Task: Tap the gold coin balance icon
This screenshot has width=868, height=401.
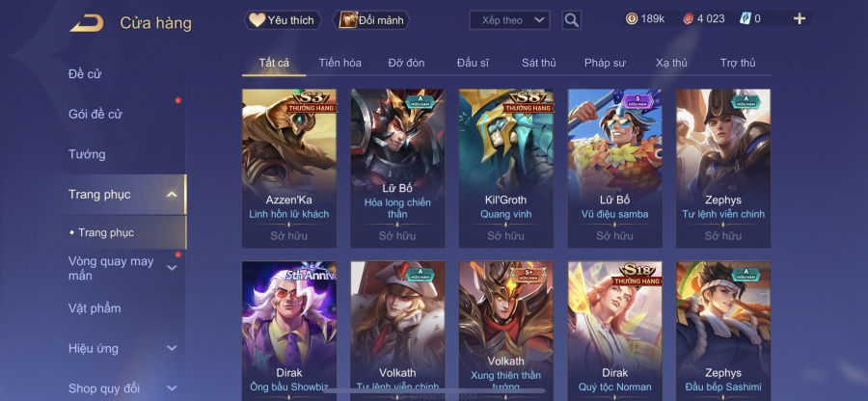Action: click(631, 19)
